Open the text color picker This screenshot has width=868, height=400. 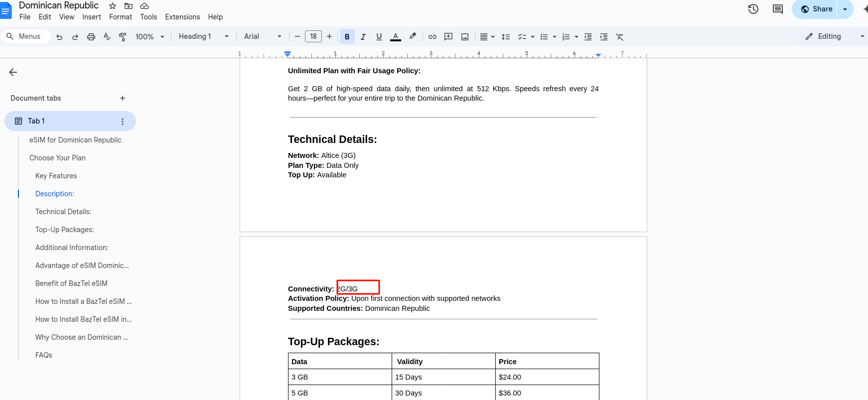tap(396, 37)
